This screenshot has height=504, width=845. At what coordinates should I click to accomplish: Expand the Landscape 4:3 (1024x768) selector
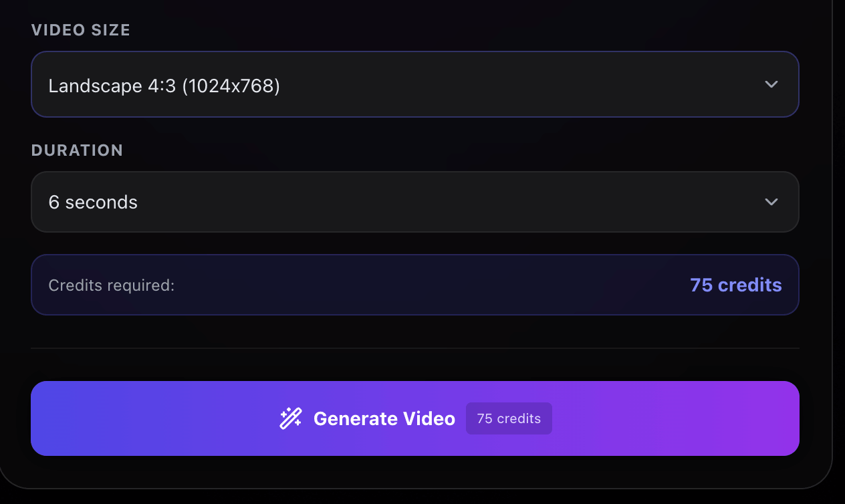click(x=415, y=84)
